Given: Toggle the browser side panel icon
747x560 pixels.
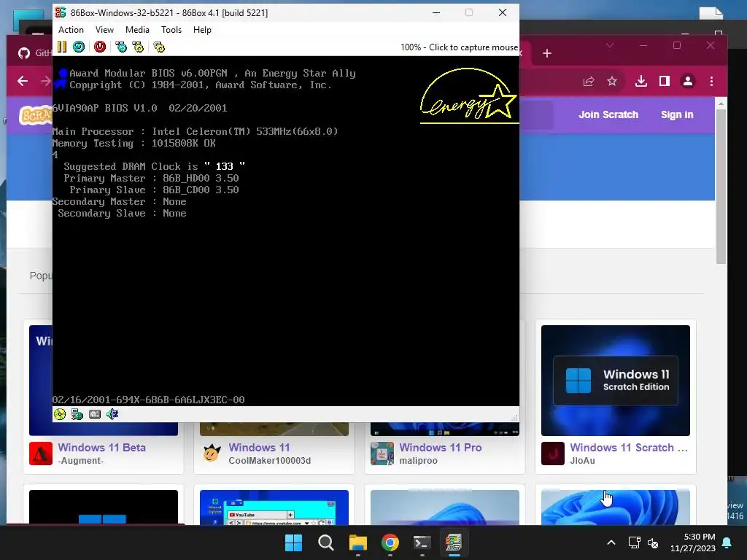Looking at the screenshot, I should pyautogui.click(x=664, y=82).
